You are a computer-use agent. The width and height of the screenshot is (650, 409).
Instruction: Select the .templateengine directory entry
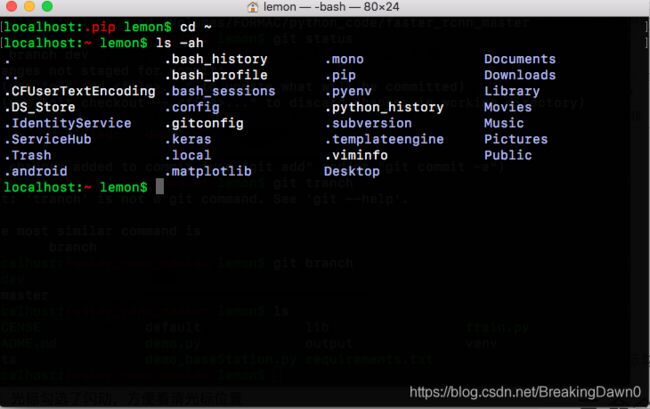click(384, 139)
